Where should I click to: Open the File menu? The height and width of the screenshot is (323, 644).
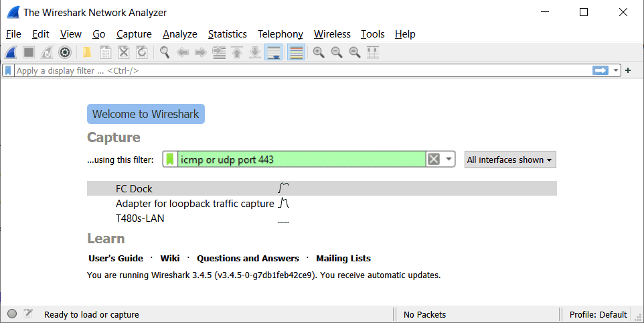click(13, 34)
